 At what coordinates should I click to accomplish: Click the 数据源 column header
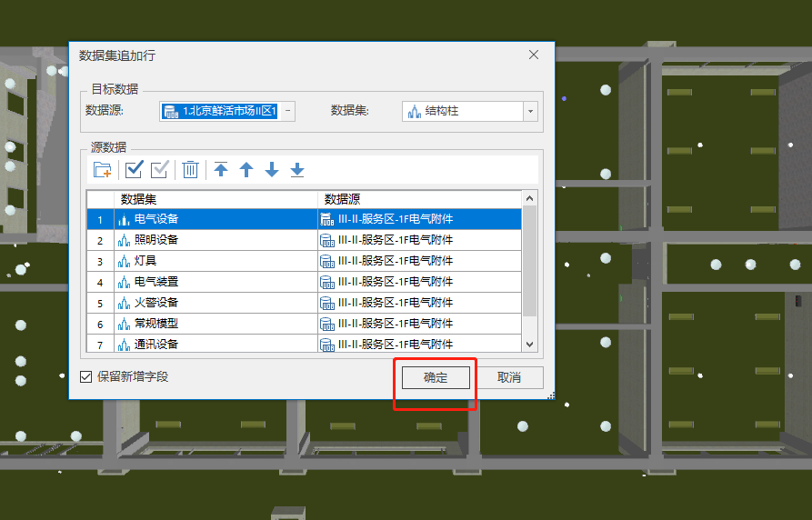[419, 199]
